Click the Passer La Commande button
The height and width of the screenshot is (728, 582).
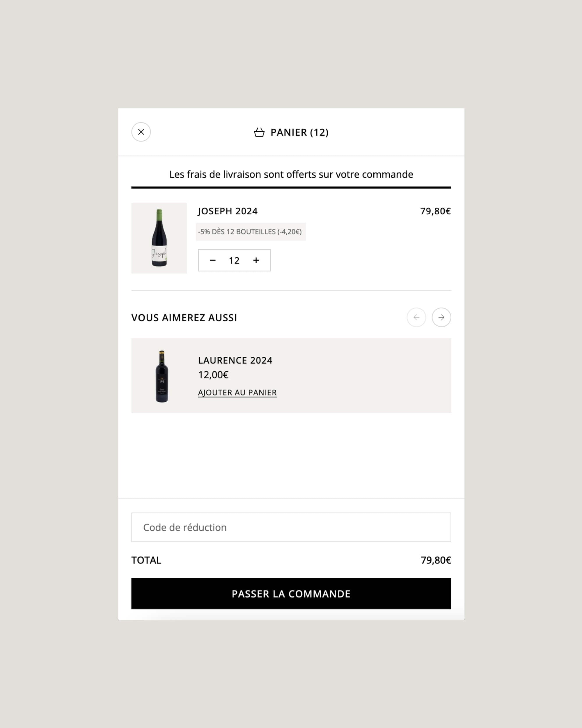pos(291,593)
